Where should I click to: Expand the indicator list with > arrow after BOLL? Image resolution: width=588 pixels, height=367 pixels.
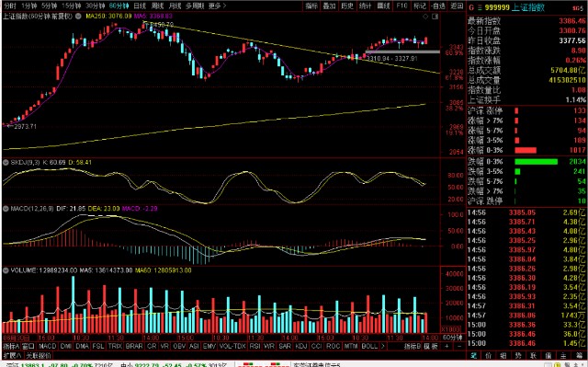383,346
